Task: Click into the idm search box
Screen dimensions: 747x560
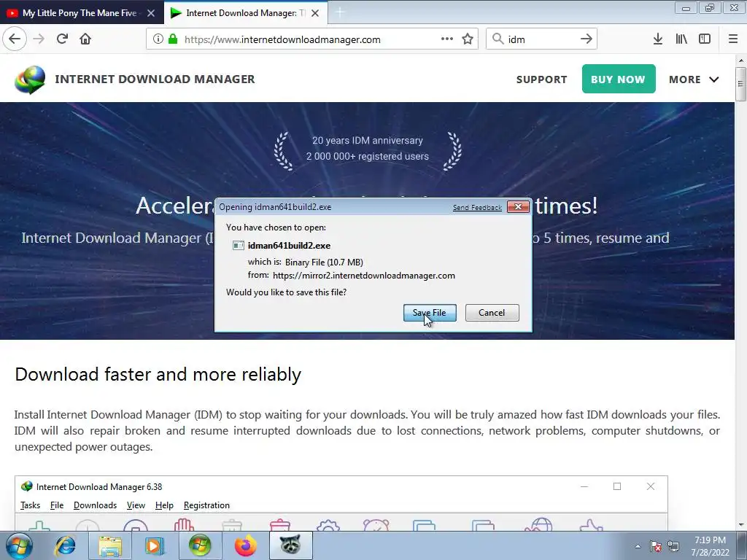Action: click(x=541, y=39)
